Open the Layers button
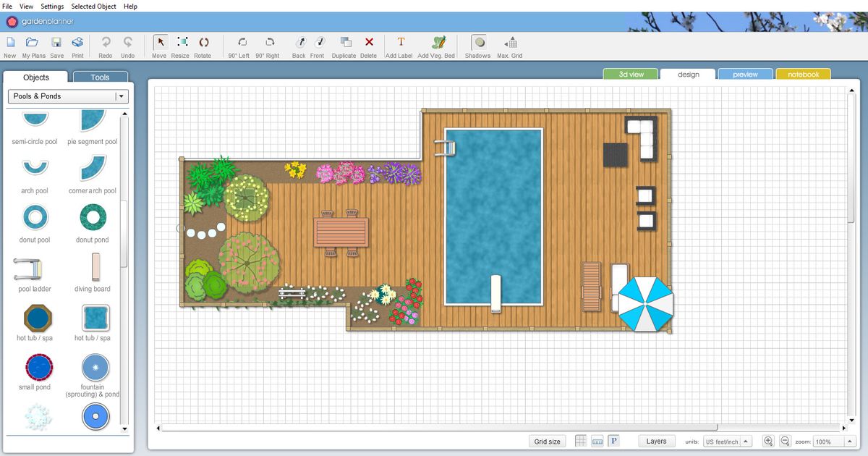Viewport: 868px width, 456px height. pyautogui.click(x=656, y=441)
